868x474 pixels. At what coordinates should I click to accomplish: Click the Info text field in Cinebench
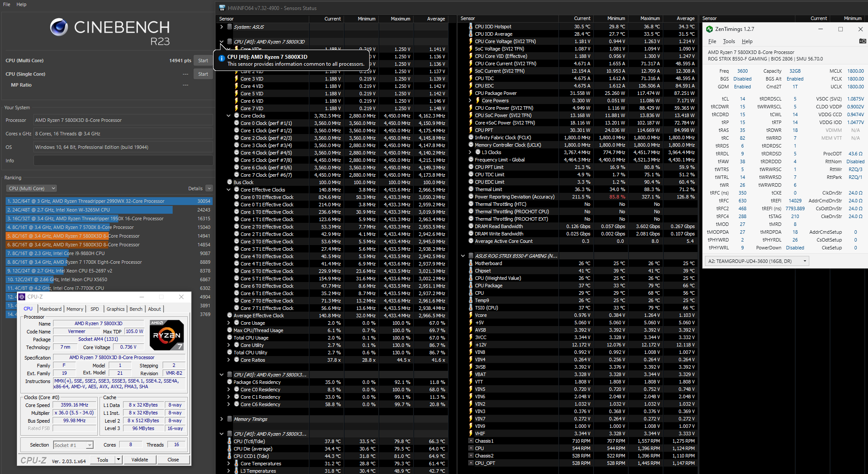point(124,161)
